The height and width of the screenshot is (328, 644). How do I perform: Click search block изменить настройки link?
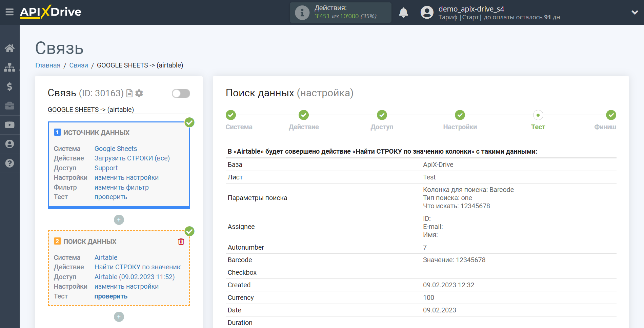126,286
